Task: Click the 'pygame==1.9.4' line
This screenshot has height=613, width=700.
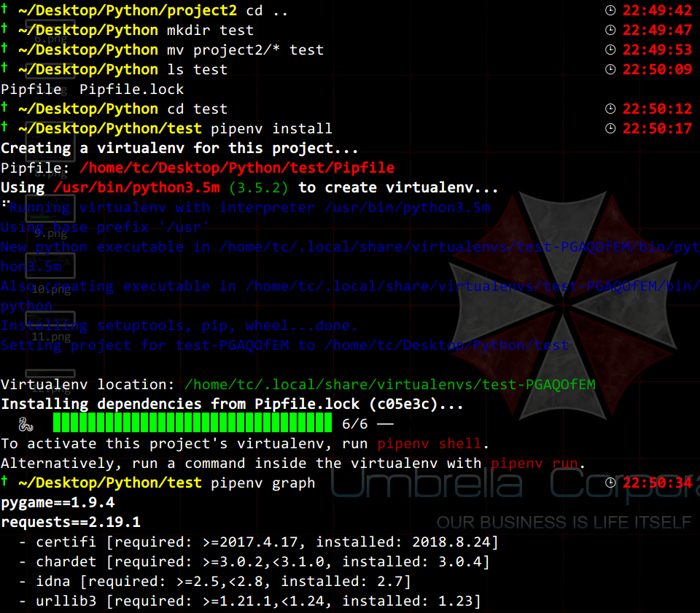Action: 58,503
